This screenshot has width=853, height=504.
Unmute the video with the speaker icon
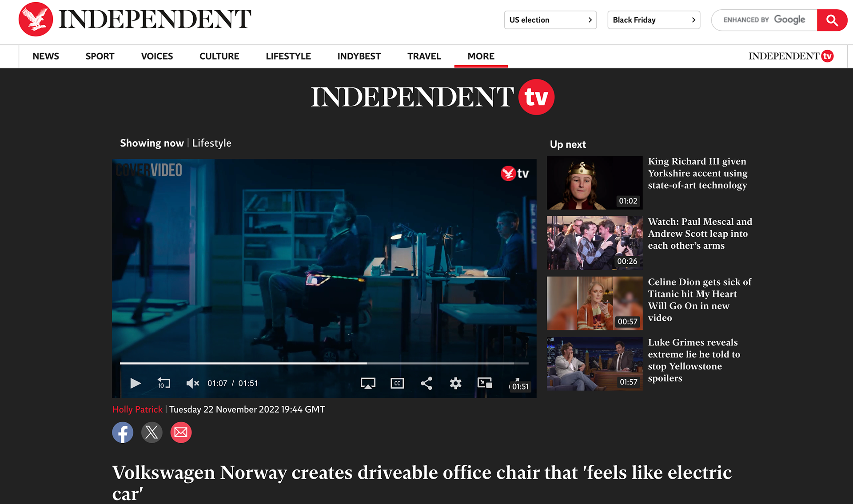[192, 383]
